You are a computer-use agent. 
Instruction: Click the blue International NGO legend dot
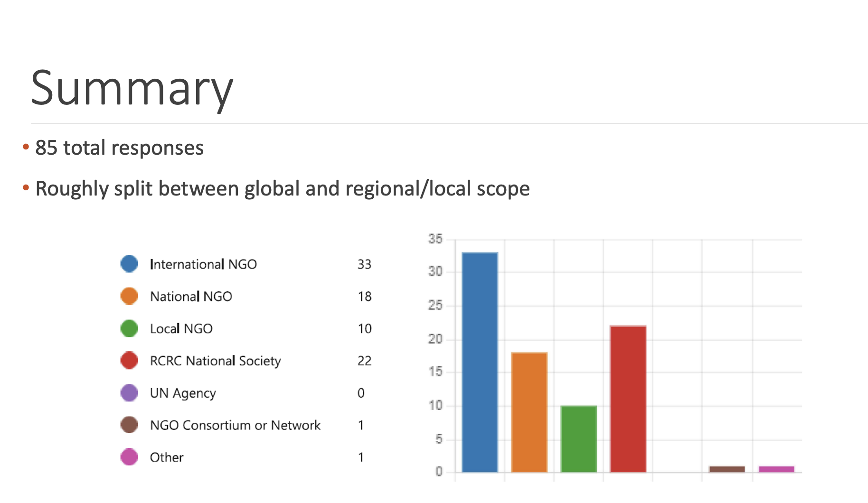click(129, 264)
